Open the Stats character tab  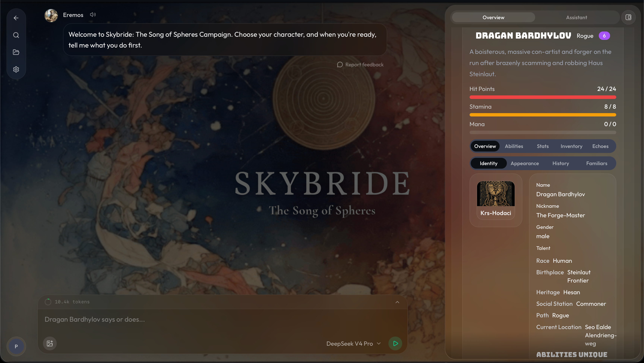pos(543,146)
